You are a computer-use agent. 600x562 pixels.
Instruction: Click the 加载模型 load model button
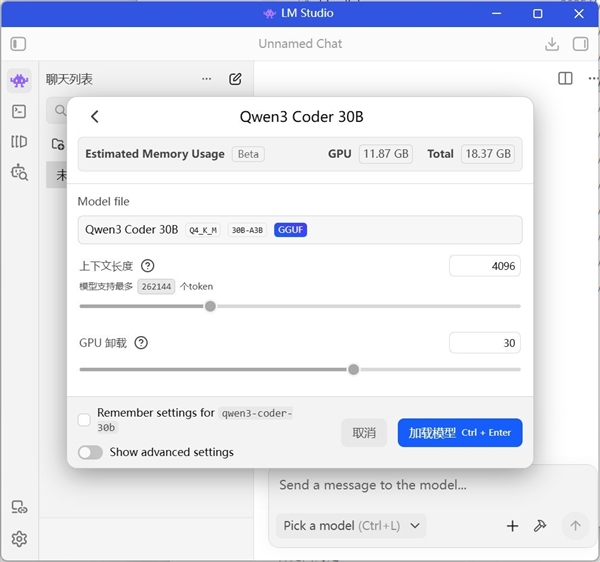point(460,433)
